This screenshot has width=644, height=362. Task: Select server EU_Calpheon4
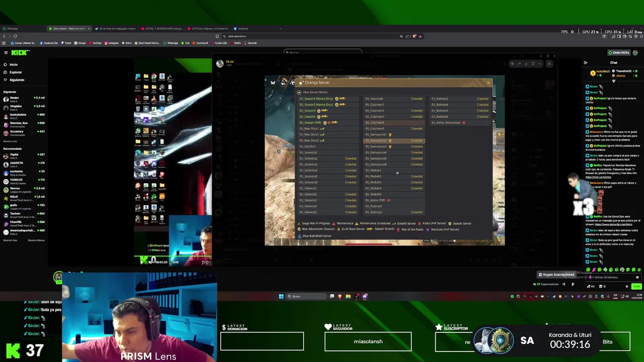(x=394, y=123)
